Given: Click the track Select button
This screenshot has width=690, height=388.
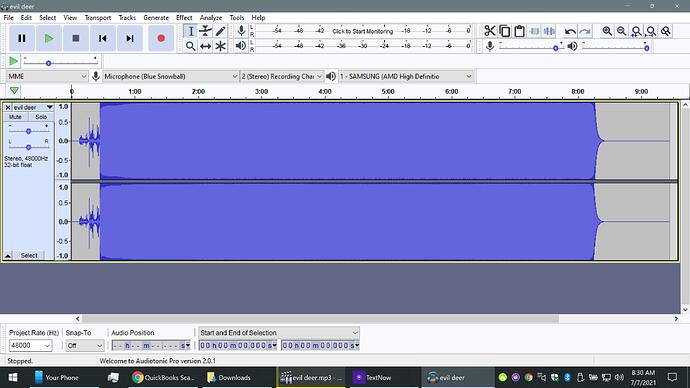Looking at the screenshot, I should [x=29, y=256].
